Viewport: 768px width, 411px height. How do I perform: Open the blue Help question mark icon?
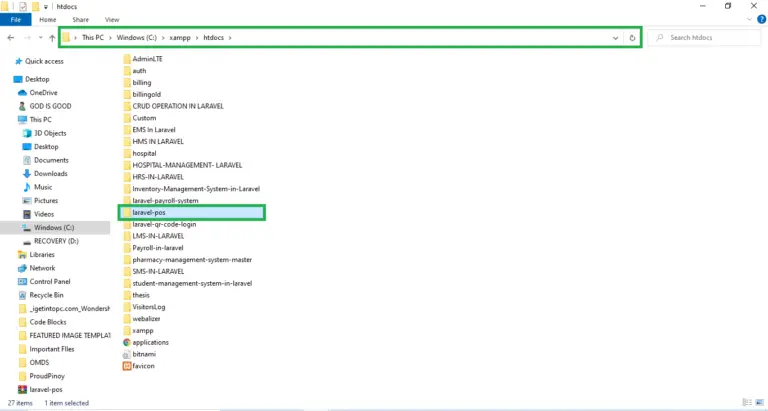760,20
